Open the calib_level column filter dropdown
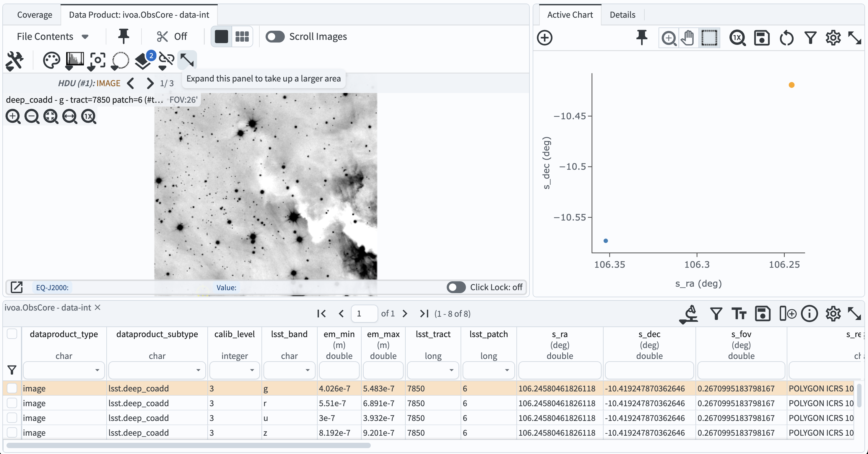Image resolution: width=868 pixels, height=454 pixels. tap(252, 370)
